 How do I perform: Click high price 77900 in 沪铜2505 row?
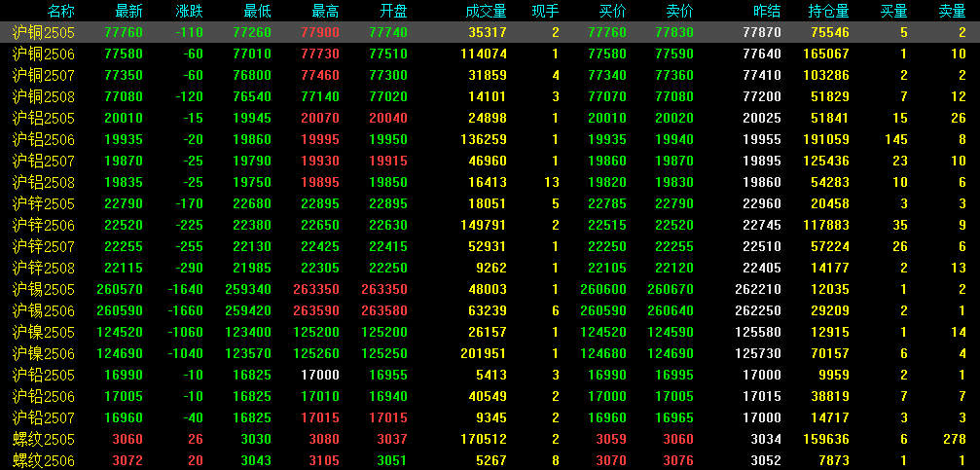(320, 32)
